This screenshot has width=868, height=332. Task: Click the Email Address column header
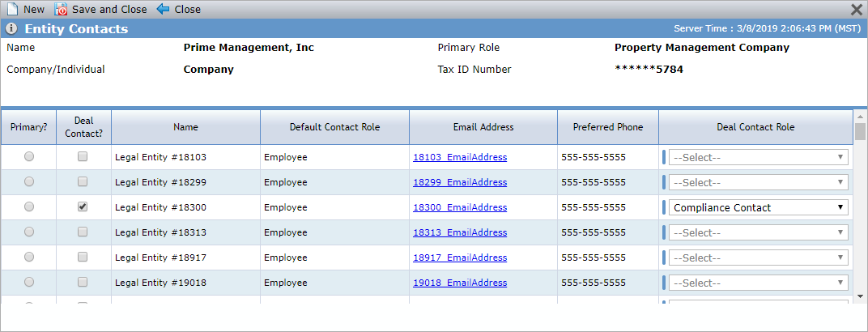click(x=483, y=127)
